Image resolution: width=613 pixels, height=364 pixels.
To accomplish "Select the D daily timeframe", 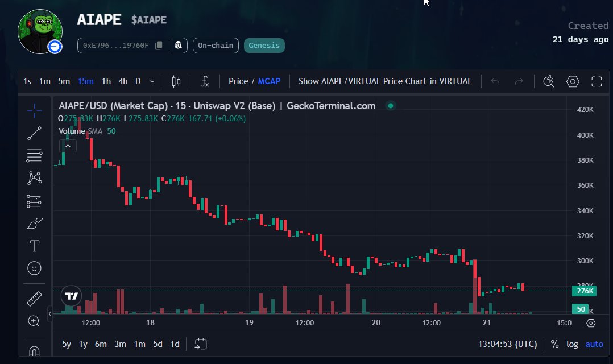I will pos(138,81).
